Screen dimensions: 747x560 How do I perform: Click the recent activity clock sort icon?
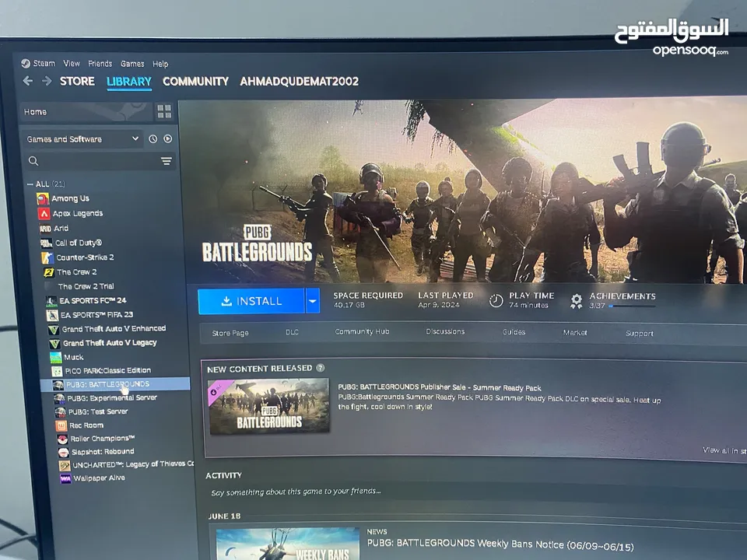pos(153,139)
